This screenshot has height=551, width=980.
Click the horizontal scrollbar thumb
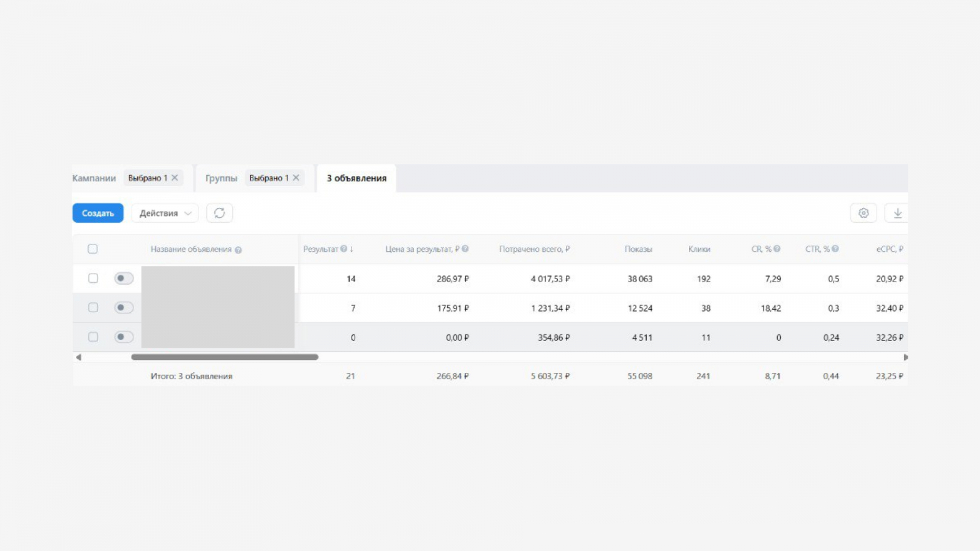click(x=225, y=357)
